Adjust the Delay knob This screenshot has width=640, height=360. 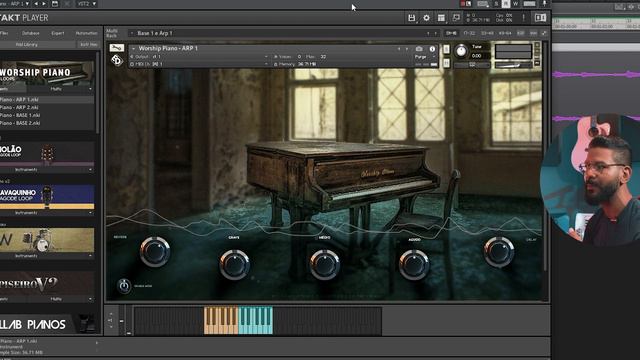499,252
